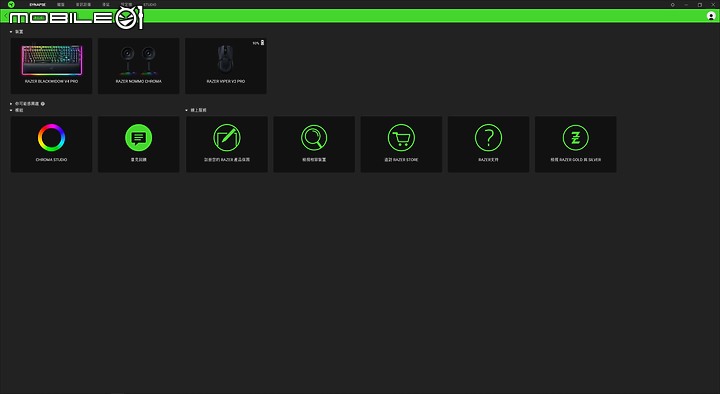Maximize the Synapse window
Viewport: 720px width, 394px height.
pyautogui.click(x=700, y=5)
